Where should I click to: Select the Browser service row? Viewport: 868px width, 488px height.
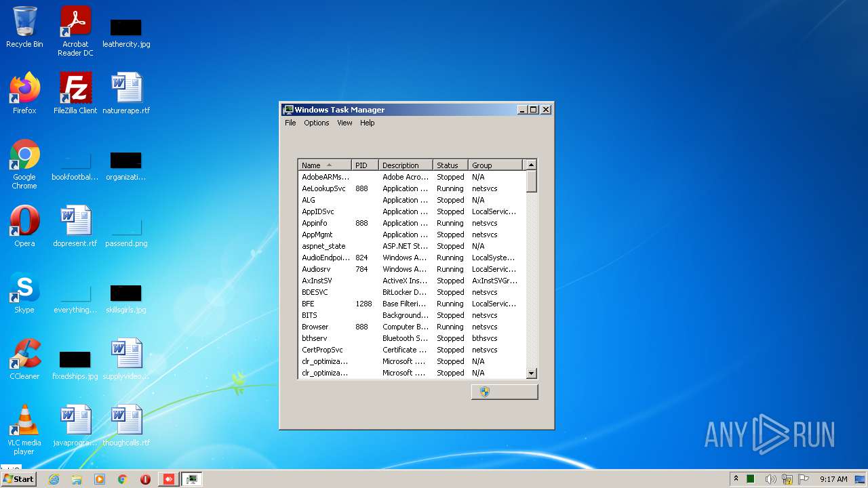[x=412, y=327]
